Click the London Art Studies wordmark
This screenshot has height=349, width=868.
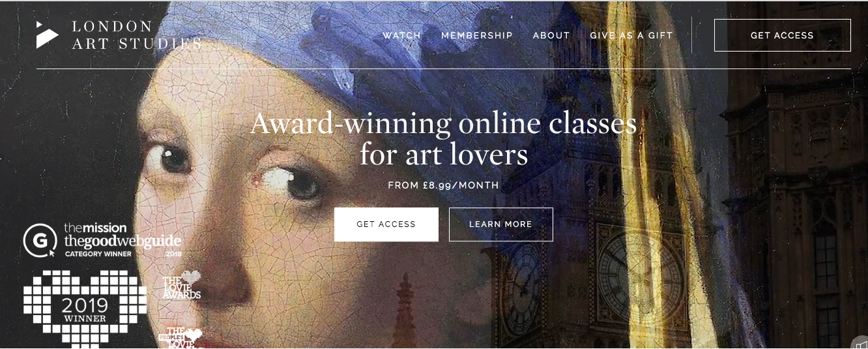136,35
